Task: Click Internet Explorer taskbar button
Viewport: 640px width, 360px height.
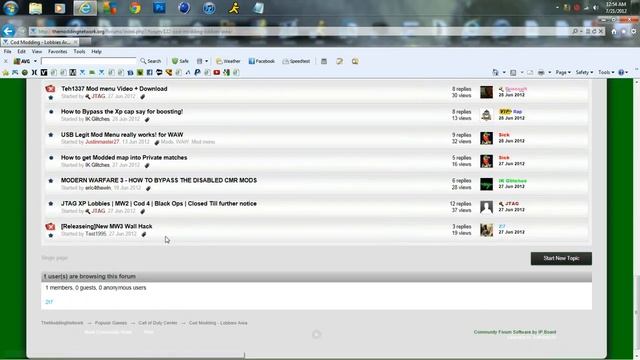Action: coord(85,8)
